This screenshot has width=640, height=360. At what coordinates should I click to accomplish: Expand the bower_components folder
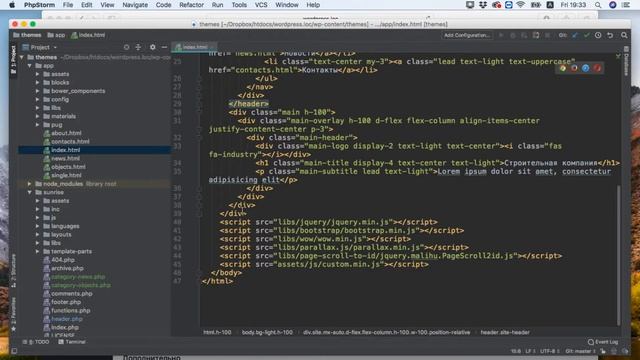tap(38, 91)
